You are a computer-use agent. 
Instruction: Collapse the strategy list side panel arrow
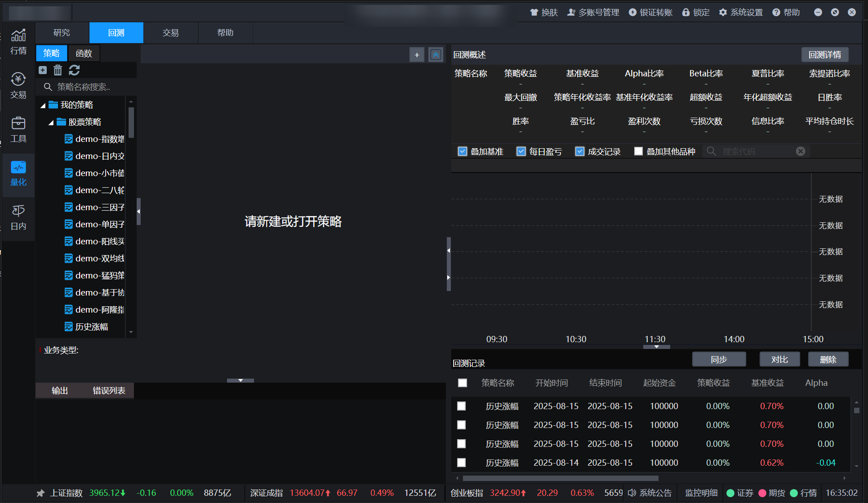coord(138,211)
